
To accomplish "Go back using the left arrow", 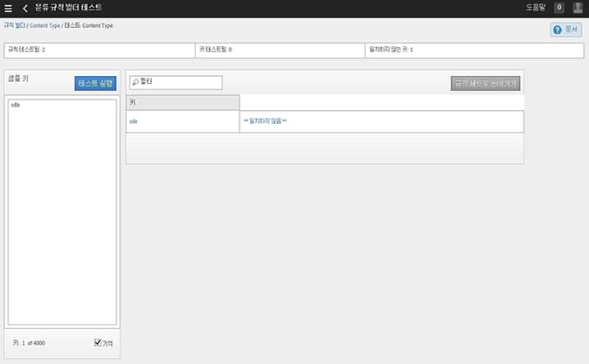I will pos(25,8).
